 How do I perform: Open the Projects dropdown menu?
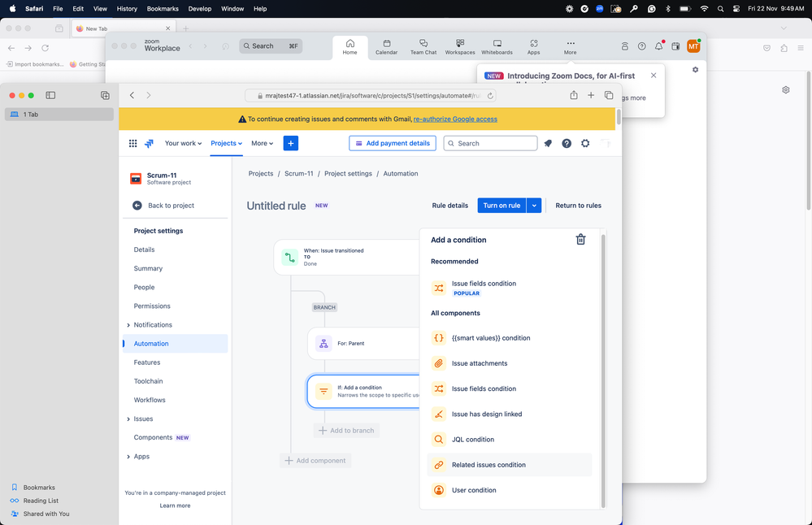226,143
